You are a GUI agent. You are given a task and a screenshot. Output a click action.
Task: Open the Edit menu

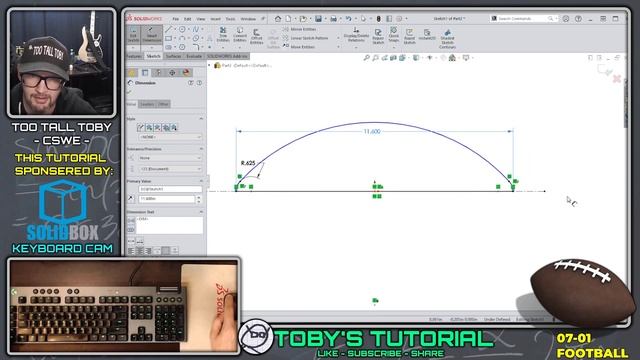coord(187,19)
